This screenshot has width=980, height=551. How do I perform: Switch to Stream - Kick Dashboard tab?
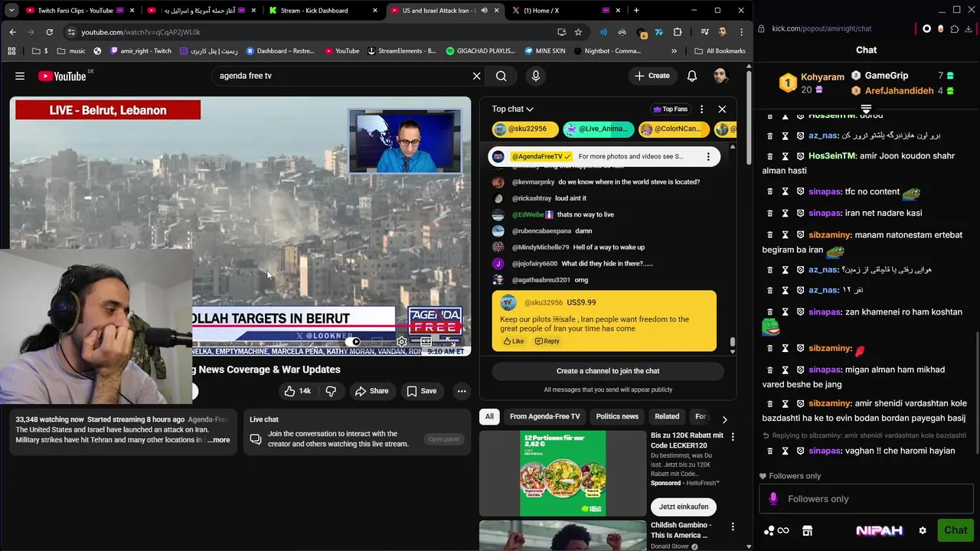314,11
